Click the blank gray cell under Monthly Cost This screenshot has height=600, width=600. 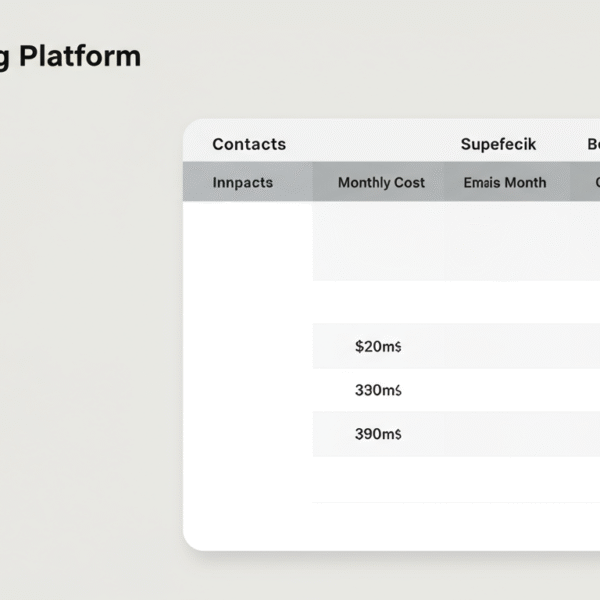[378, 241]
